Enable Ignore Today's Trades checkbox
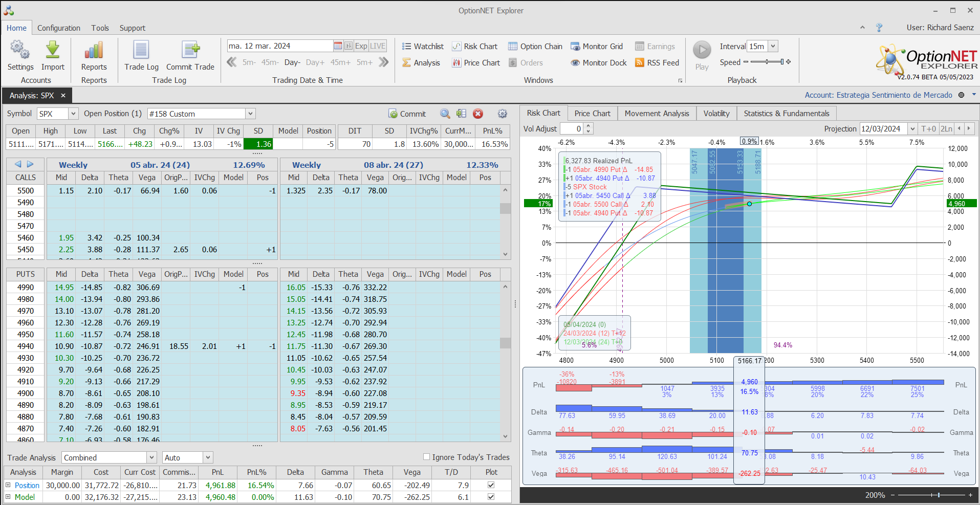Screen dimensions: 980x505 click(x=426, y=457)
